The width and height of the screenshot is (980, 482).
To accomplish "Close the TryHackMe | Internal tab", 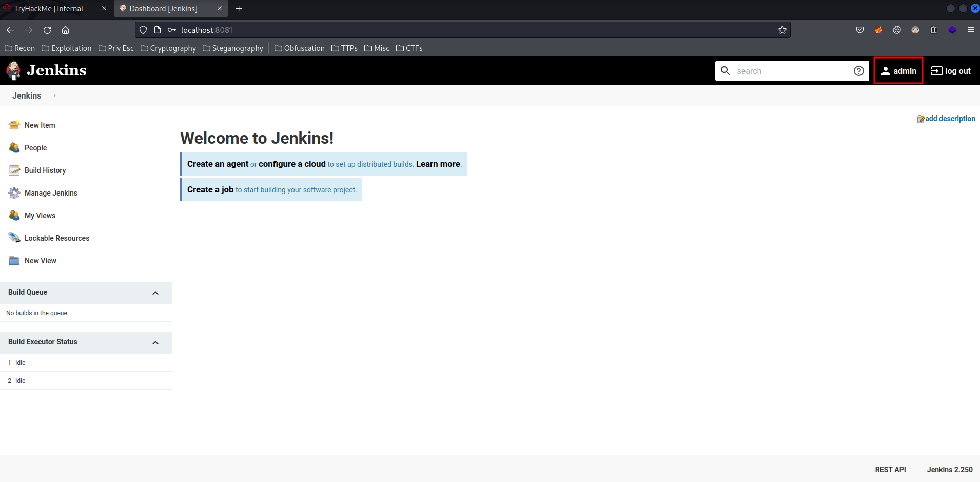I will 104,9.
